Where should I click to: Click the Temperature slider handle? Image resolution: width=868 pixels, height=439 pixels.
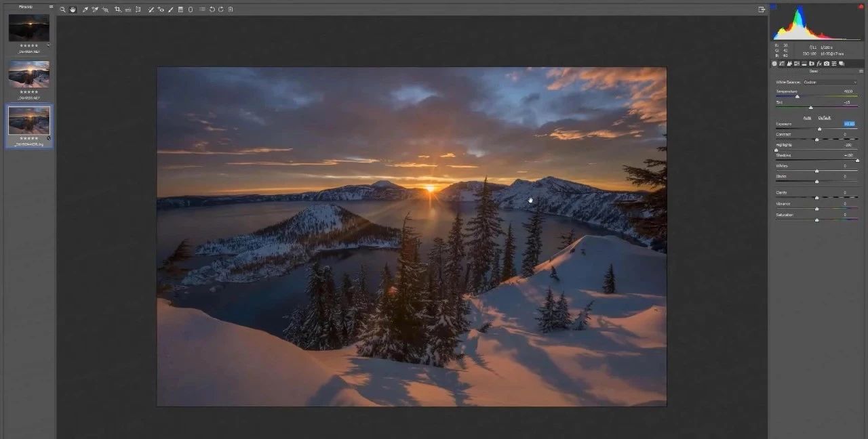[x=797, y=97]
